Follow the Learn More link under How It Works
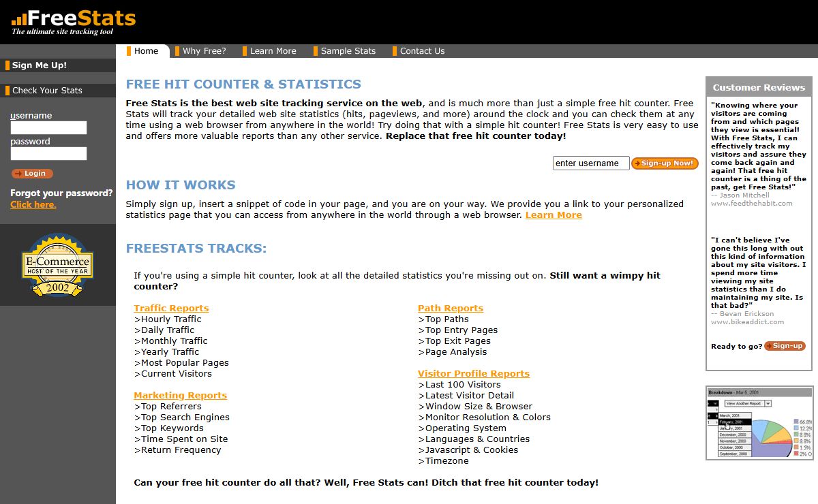 [554, 215]
